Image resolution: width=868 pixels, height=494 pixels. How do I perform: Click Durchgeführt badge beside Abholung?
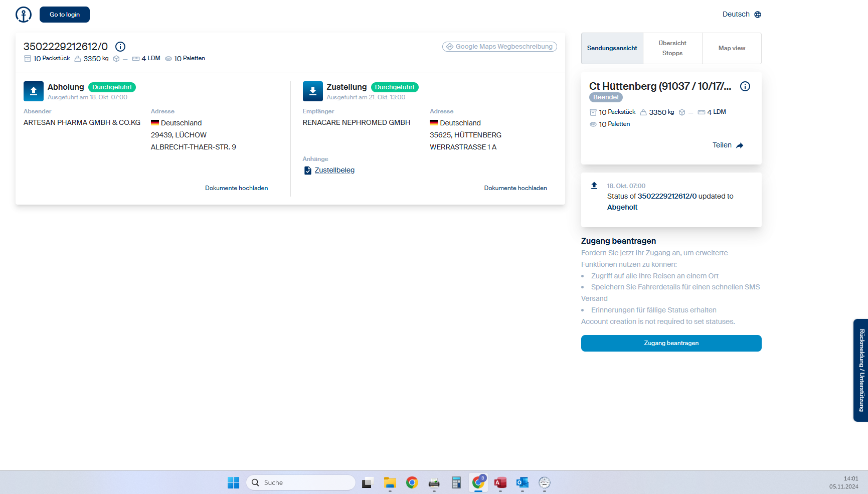pyautogui.click(x=112, y=87)
